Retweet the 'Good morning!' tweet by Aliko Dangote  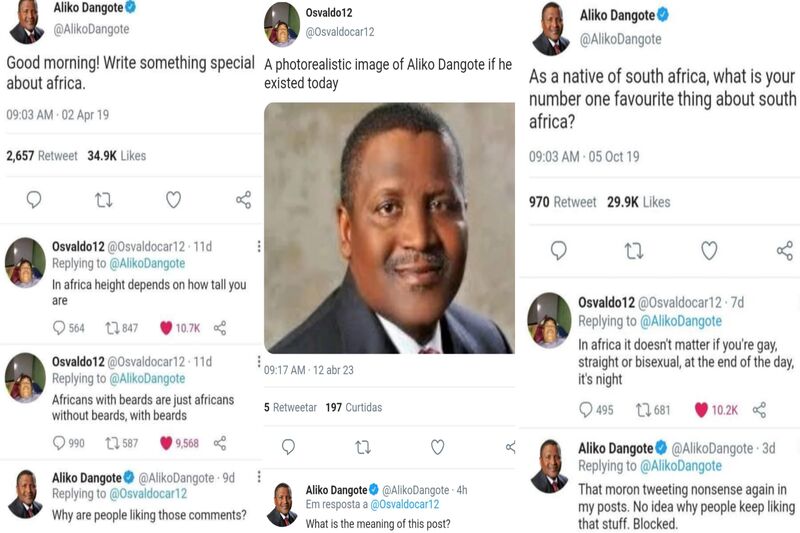pos(104,199)
